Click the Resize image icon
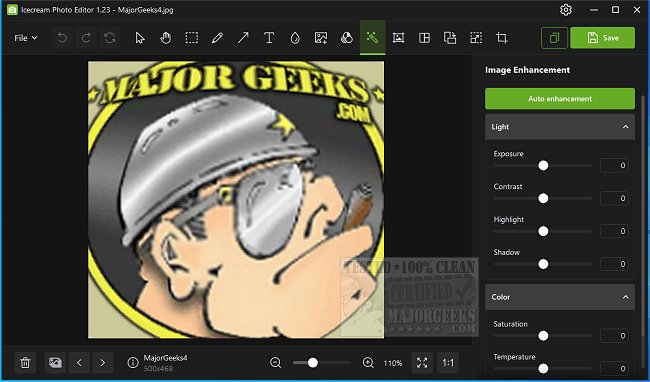 [476, 38]
